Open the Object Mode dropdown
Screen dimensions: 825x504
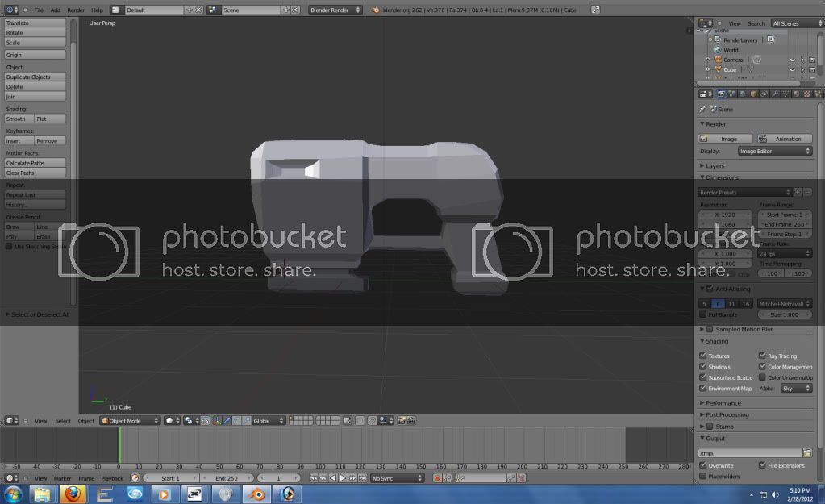click(x=129, y=420)
